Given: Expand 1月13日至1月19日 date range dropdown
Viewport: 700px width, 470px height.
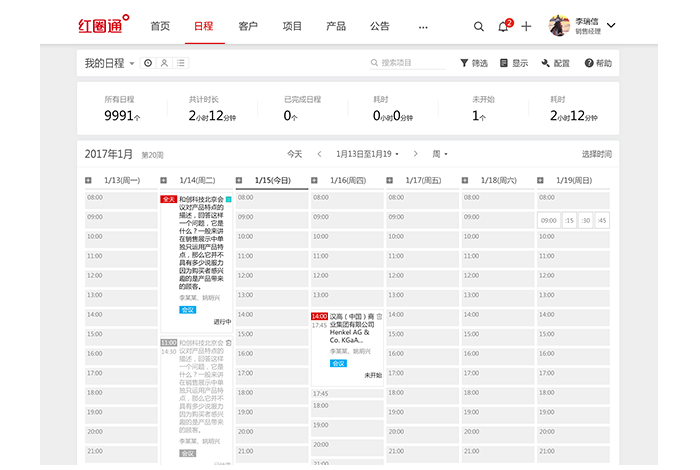Looking at the screenshot, I should pyautogui.click(x=368, y=154).
